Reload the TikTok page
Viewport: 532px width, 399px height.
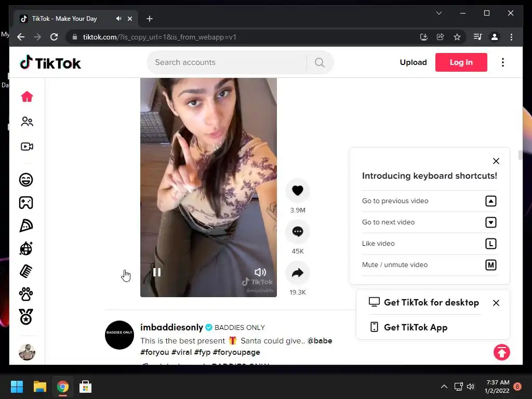point(54,37)
